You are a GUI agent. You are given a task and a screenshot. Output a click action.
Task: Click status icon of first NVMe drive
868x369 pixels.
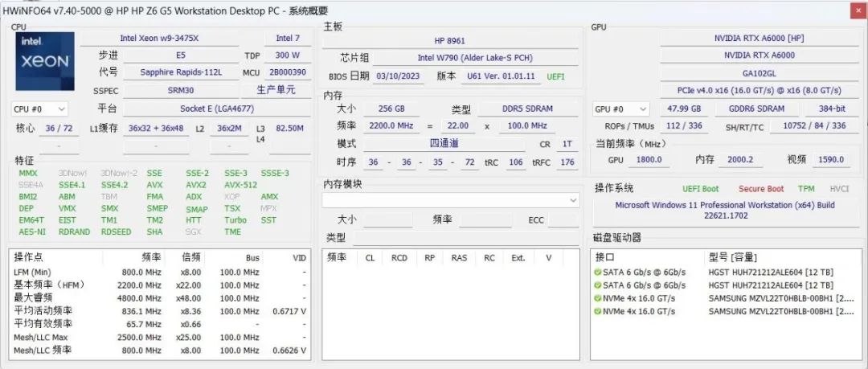(x=597, y=298)
